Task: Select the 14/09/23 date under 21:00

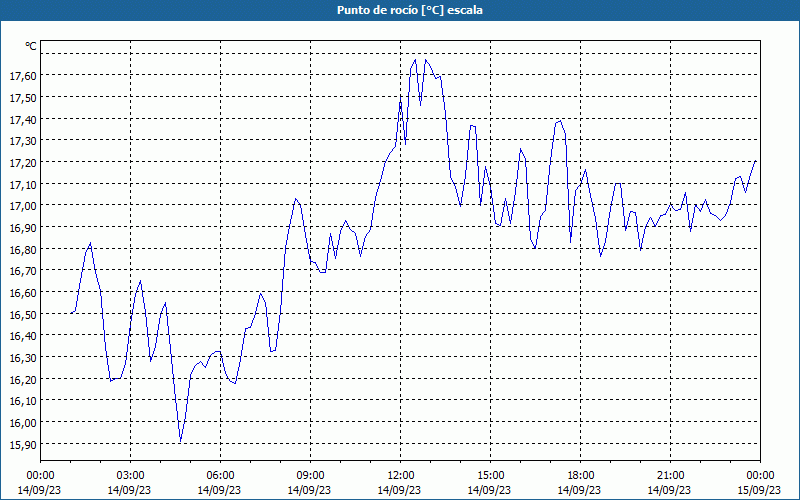Action: [x=670, y=490]
